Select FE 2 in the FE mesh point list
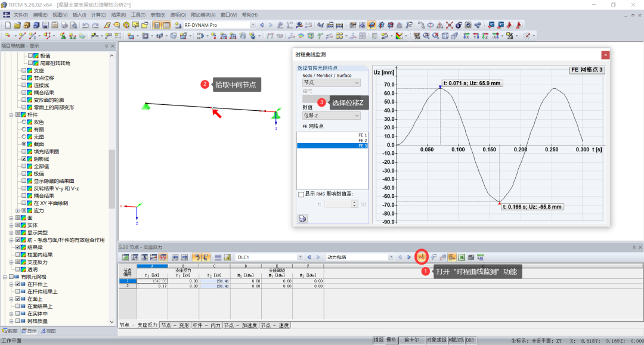This screenshot has height=345, width=644. pyautogui.click(x=332, y=140)
